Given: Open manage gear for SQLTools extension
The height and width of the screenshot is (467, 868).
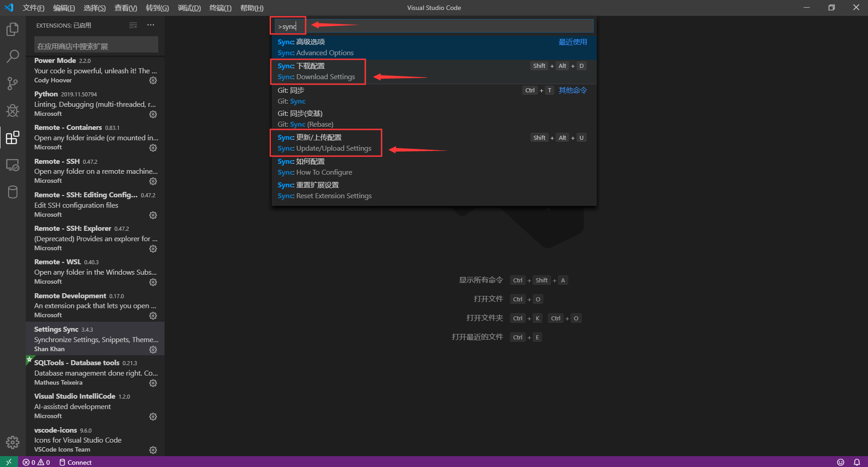Looking at the screenshot, I should coord(153,383).
